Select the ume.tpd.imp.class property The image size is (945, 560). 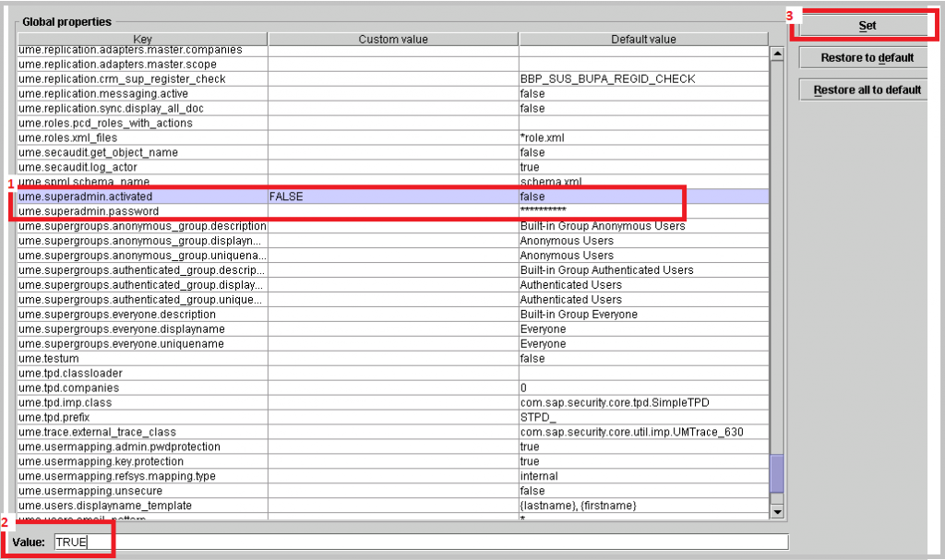point(138,402)
